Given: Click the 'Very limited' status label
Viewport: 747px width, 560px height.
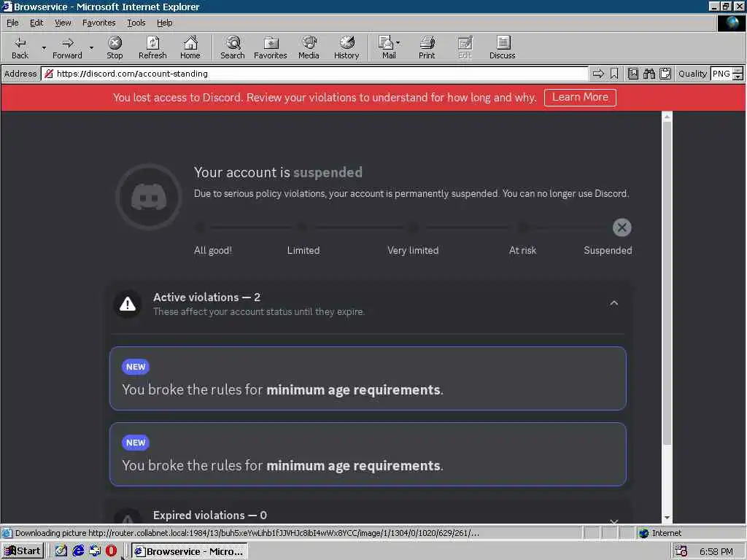Looking at the screenshot, I should pos(413,251).
